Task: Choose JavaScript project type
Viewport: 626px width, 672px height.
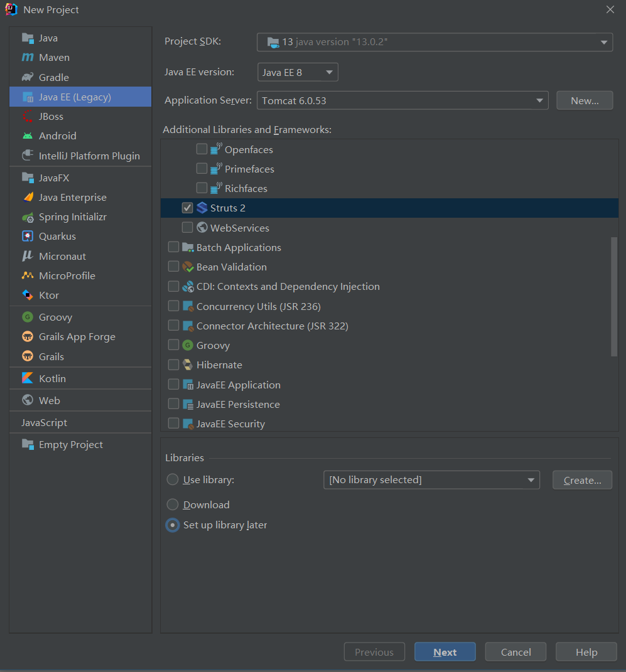Action: click(x=80, y=422)
